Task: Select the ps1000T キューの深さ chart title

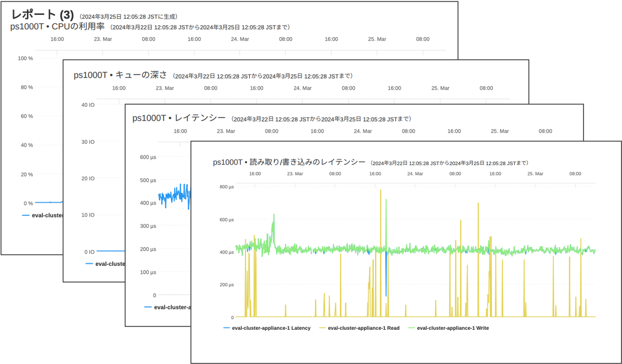Action: 120,75
